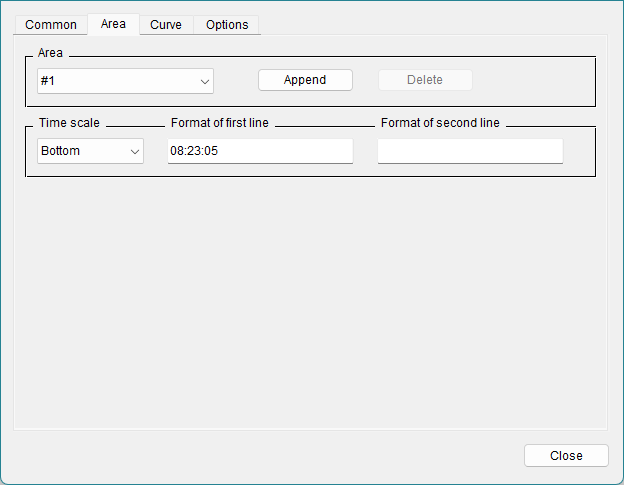This screenshot has width=624, height=485.
Task: Click the 'Format of first line' label
Action: point(220,123)
